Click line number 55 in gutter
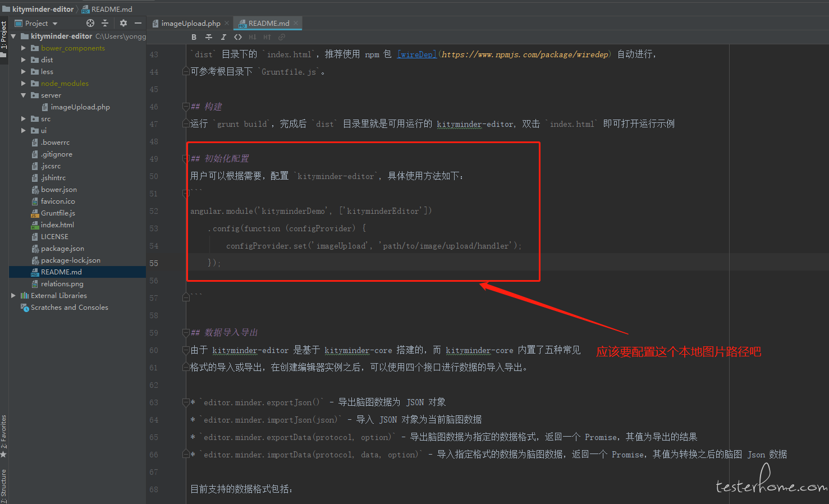Viewport: 829px width, 504px height. pos(154,263)
